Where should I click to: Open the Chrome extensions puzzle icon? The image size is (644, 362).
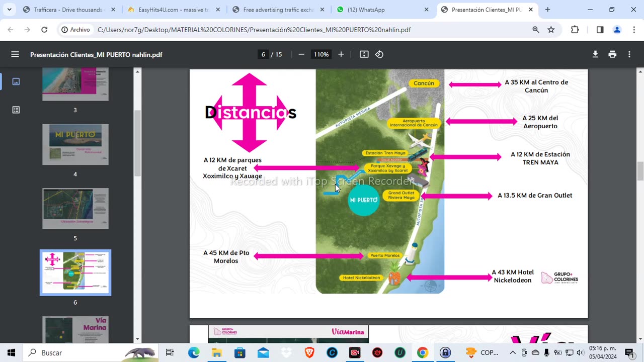coord(575,30)
